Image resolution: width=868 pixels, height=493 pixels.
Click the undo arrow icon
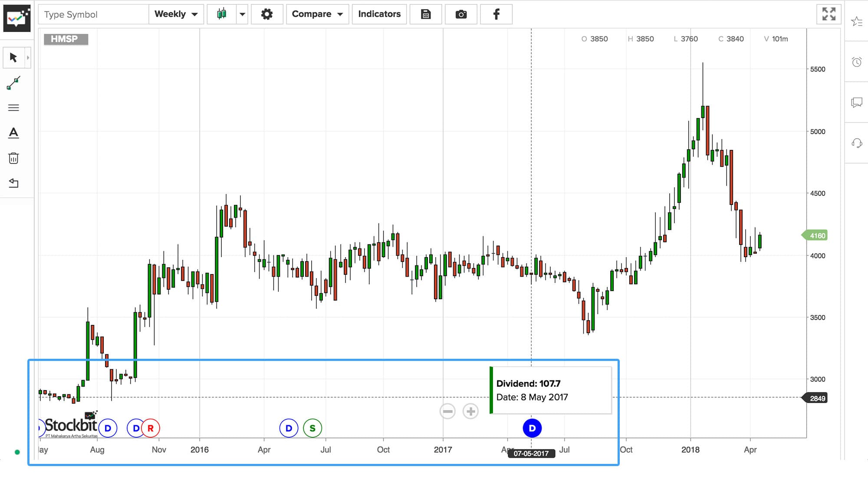pos(13,183)
